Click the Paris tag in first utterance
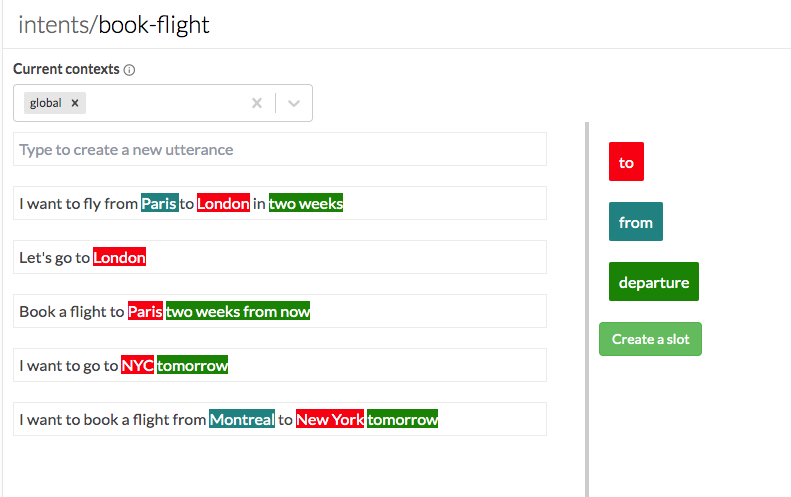 coord(159,203)
